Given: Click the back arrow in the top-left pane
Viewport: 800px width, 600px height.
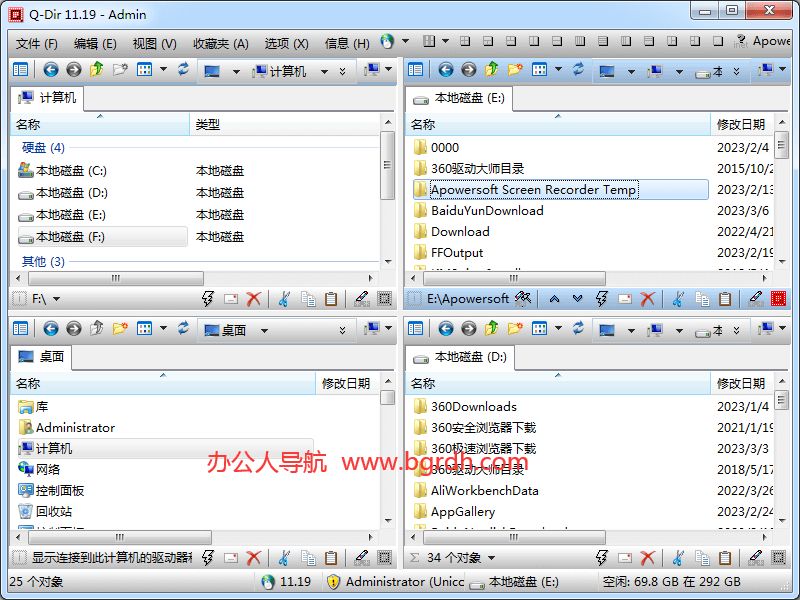Looking at the screenshot, I should pos(51,70).
